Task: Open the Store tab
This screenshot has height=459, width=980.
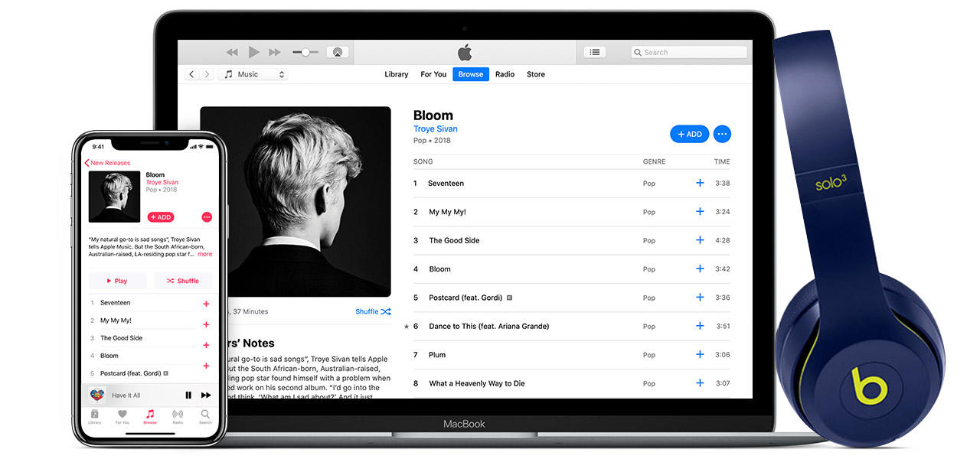Action: coord(536,74)
